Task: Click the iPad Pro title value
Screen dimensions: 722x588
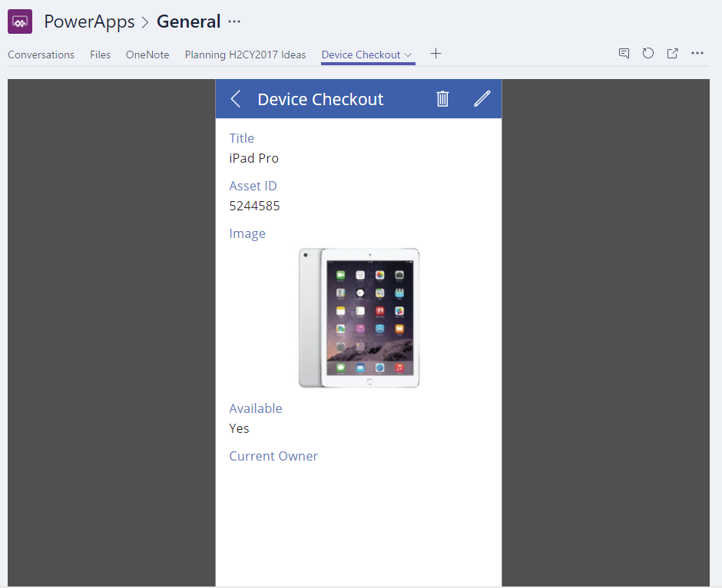Action: (253, 158)
